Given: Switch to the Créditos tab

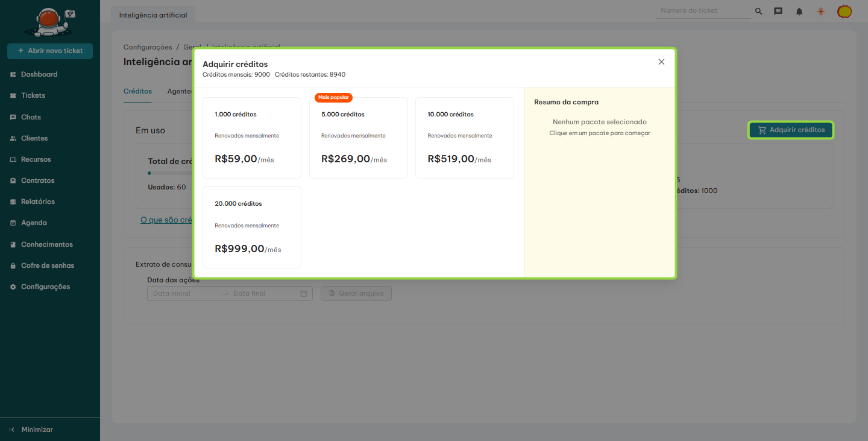Looking at the screenshot, I should pos(137,91).
